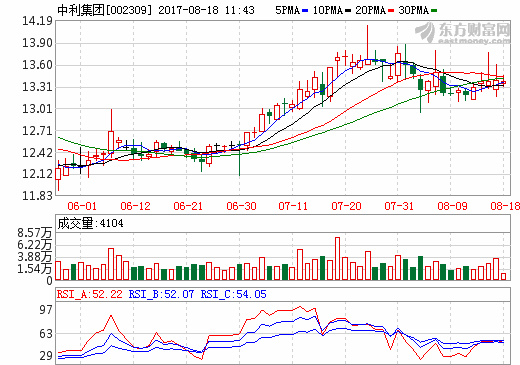
Task: Click the blue 5PMA legend color marker
Action: click(305, 11)
